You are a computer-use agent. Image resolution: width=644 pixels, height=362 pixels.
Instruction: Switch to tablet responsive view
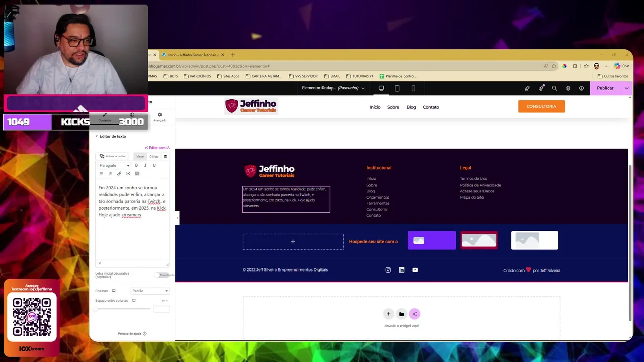click(397, 88)
